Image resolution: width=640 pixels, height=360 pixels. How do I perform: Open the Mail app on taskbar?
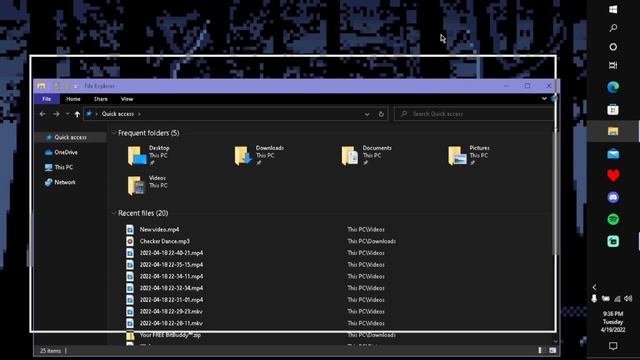613,153
